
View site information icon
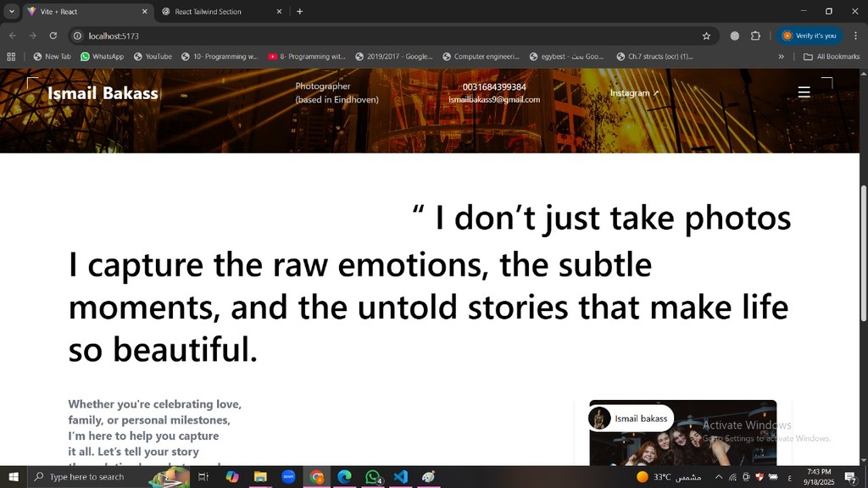pyautogui.click(x=77, y=36)
